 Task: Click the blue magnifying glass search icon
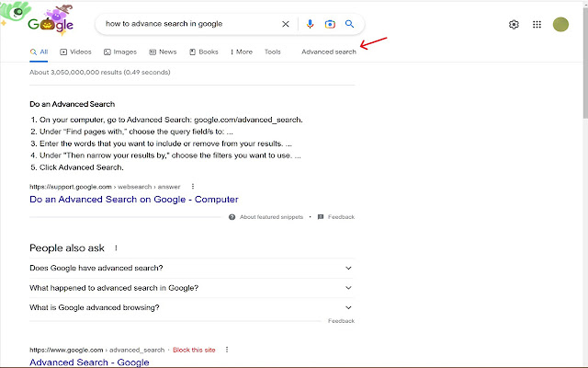pos(349,24)
